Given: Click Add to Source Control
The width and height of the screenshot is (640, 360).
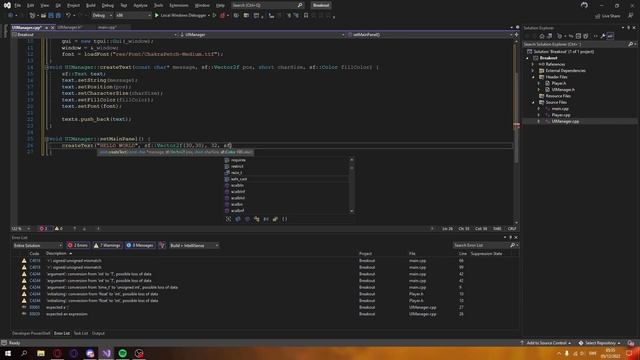Looking at the screenshot, I should (x=546, y=343).
